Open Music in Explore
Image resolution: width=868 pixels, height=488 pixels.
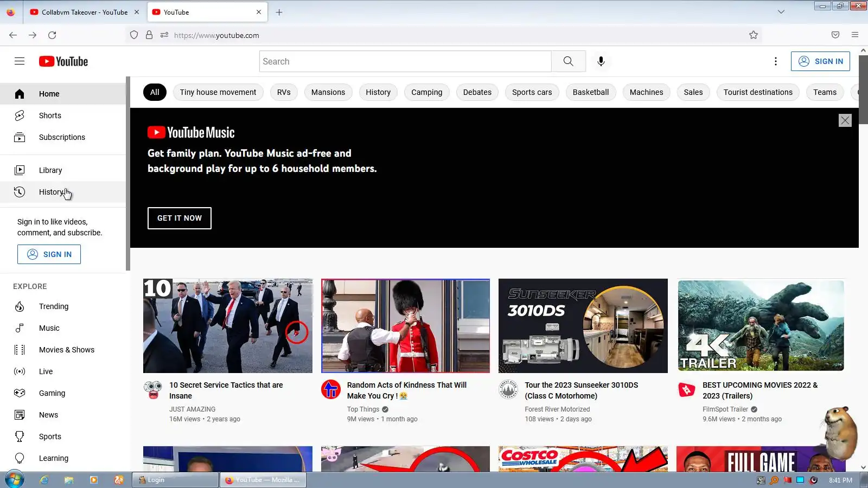[x=63, y=328]
